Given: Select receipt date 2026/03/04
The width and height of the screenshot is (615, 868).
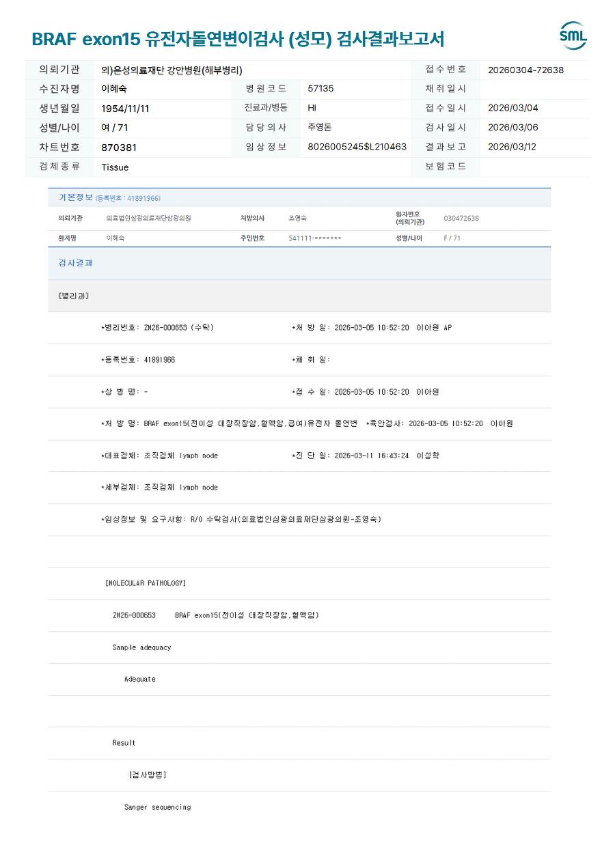Looking at the screenshot, I should 512,108.
